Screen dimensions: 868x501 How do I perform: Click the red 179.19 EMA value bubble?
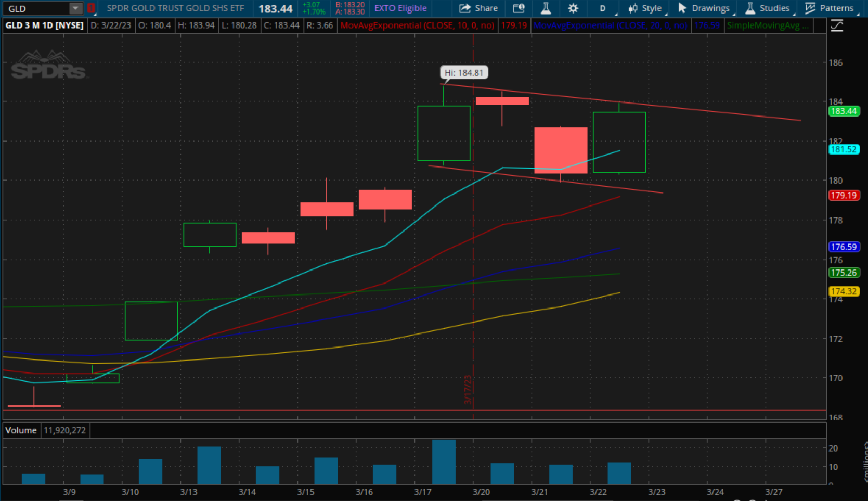843,196
